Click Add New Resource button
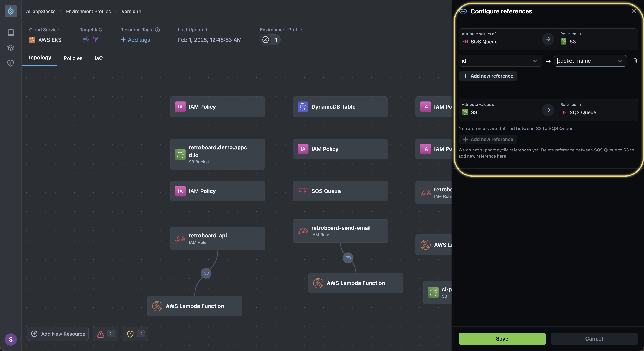The width and height of the screenshot is (644, 351). pyautogui.click(x=58, y=334)
